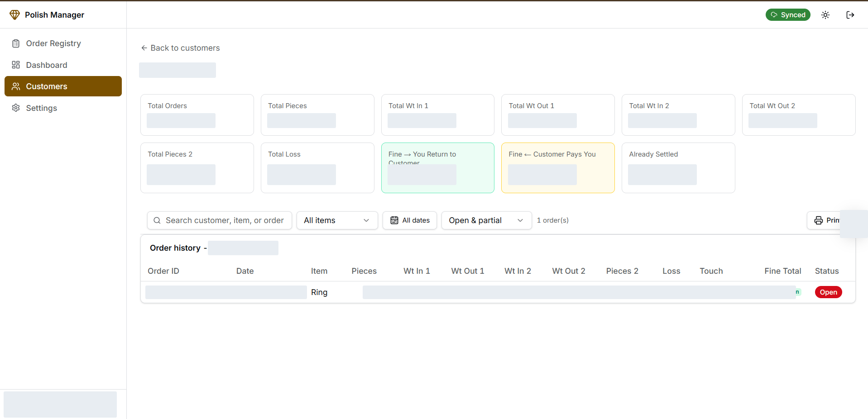The height and width of the screenshot is (419, 868).
Task: Click the Total Wt Out 1 card
Action: pos(558,115)
